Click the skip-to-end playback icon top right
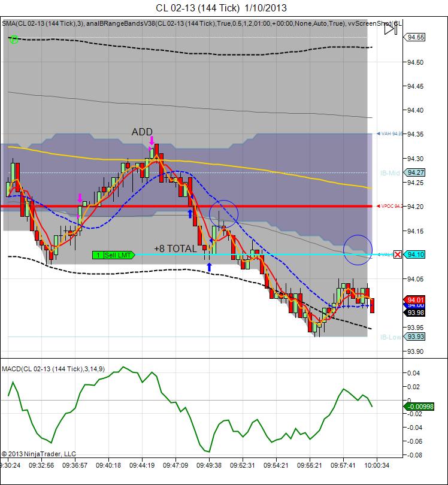The image size is (448, 485). (391, 29)
